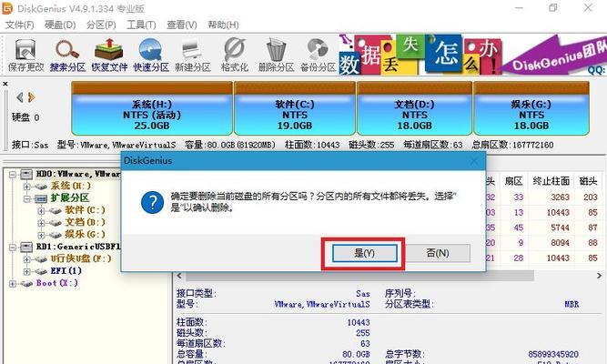Launch 快速分区 quick partition tool
The height and width of the screenshot is (364, 607).
click(x=151, y=55)
